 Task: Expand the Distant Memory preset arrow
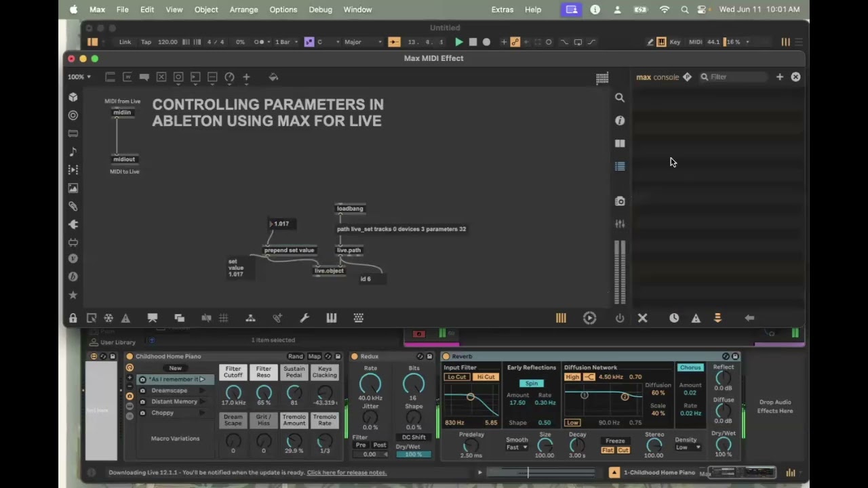tap(201, 401)
